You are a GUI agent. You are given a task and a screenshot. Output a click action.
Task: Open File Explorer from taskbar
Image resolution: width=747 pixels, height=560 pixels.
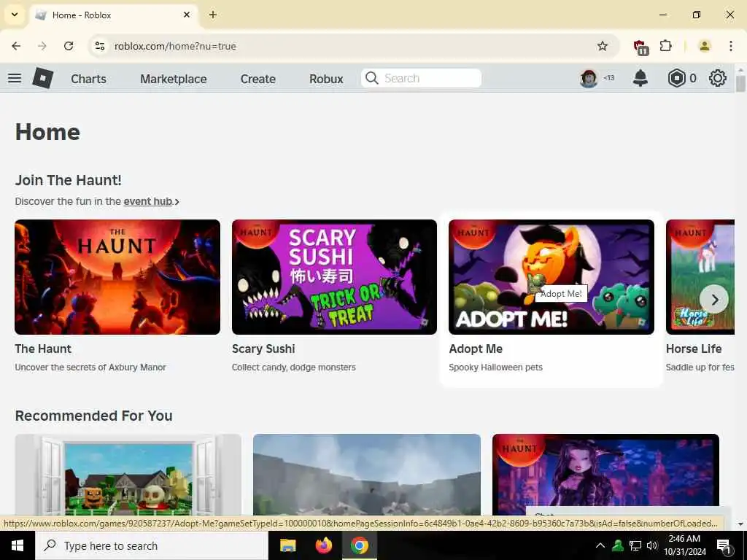tap(287, 545)
